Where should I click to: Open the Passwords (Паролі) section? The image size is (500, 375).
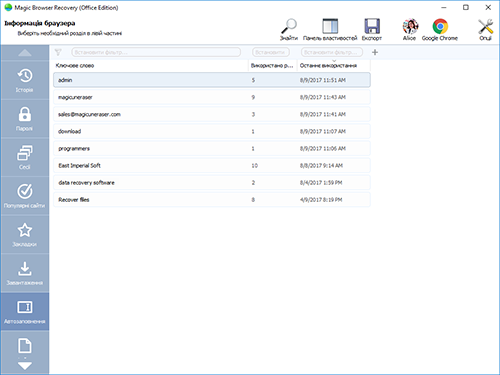pyautogui.click(x=25, y=119)
